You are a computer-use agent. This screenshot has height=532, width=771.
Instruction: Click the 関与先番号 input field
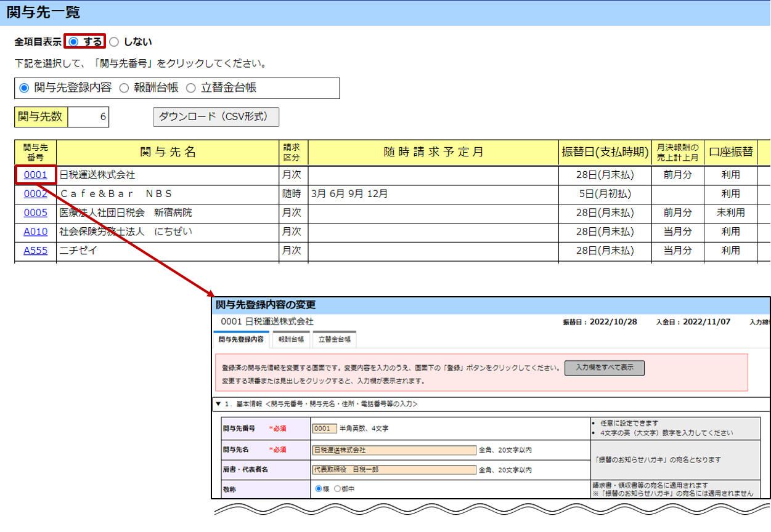pyautogui.click(x=324, y=429)
